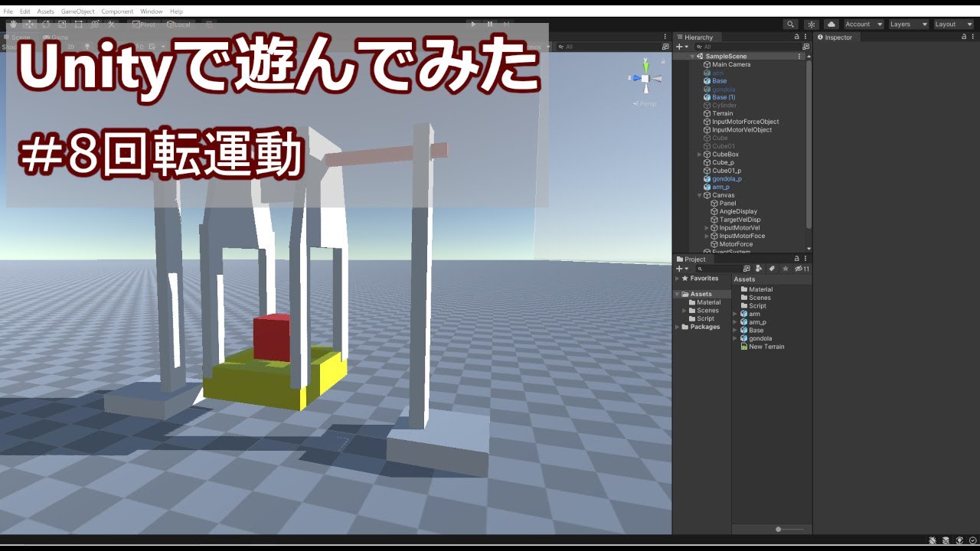Expand the InputMotorFoce object
The width and height of the screenshot is (980, 551).
point(707,236)
